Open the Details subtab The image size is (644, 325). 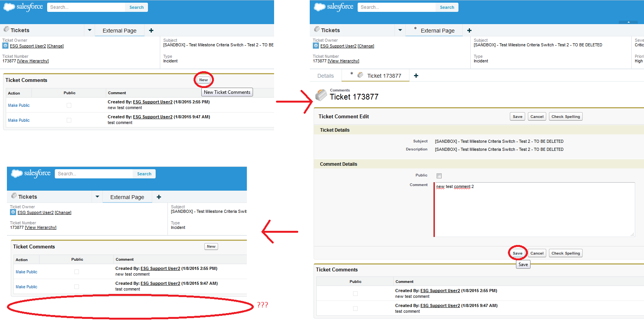325,76
